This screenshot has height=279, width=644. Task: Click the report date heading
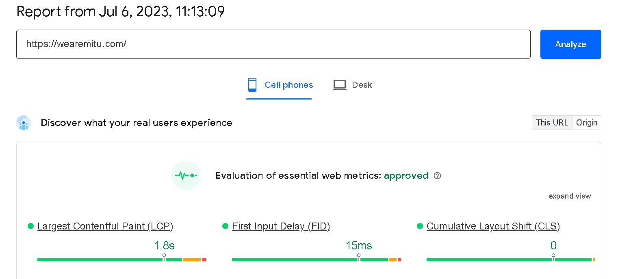(x=121, y=11)
